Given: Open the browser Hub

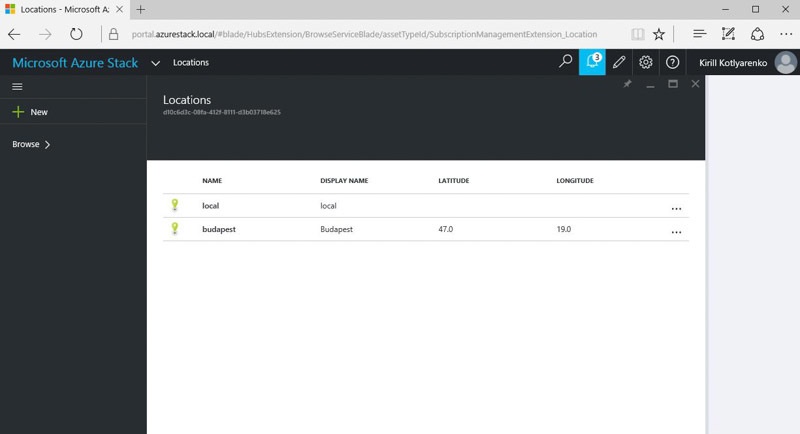Looking at the screenshot, I should coord(699,34).
